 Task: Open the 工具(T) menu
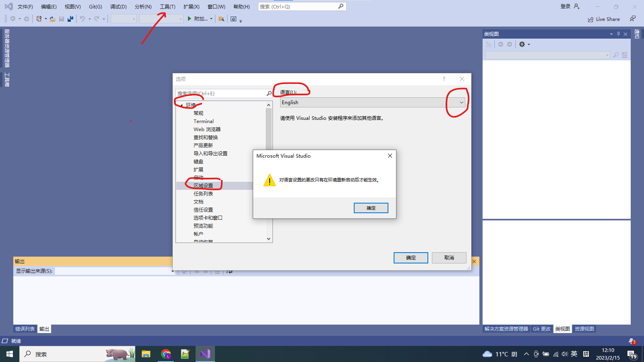click(x=167, y=7)
